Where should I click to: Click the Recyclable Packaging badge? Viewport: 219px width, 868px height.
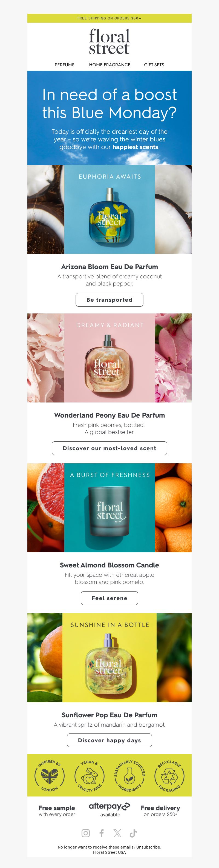169,775
